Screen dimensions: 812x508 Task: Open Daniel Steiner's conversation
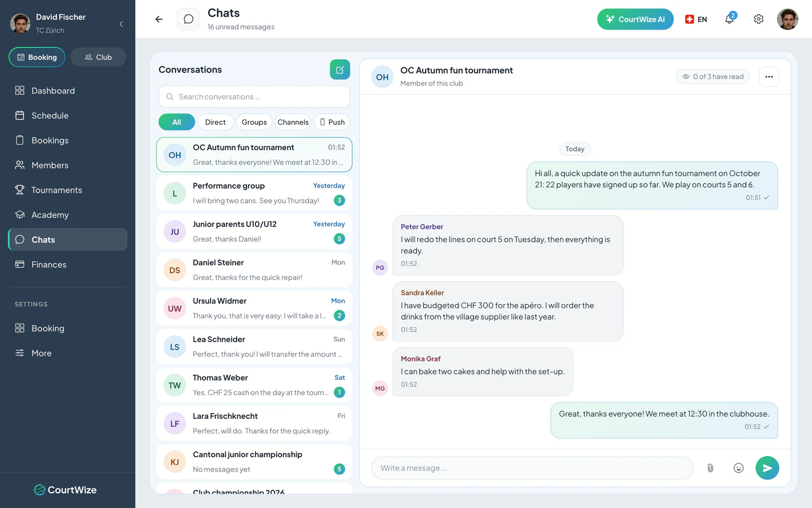(254, 270)
